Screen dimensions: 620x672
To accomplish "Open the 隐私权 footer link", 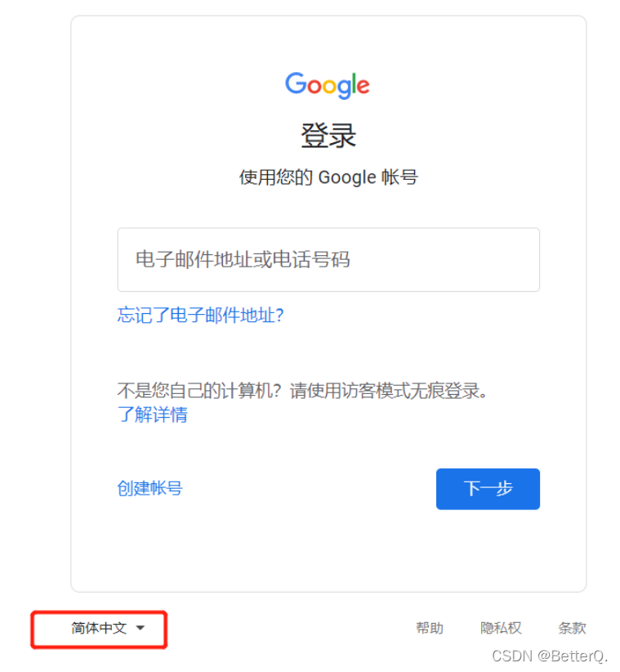I will tap(501, 629).
